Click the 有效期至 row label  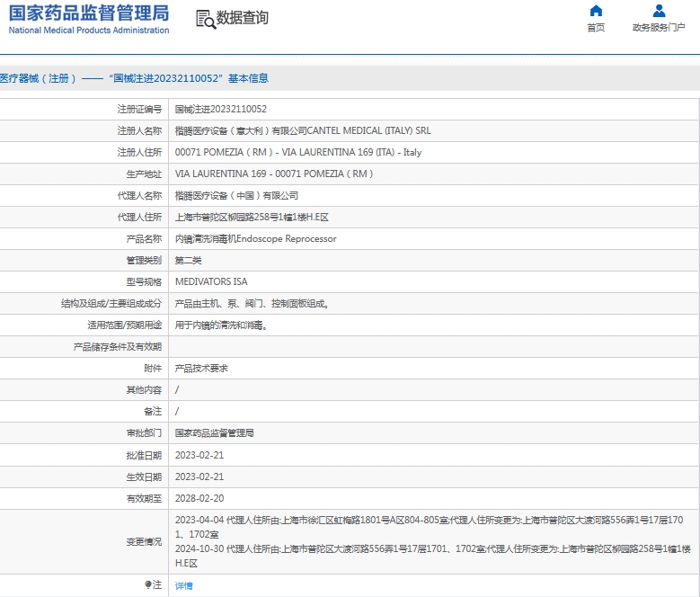click(x=144, y=498)
